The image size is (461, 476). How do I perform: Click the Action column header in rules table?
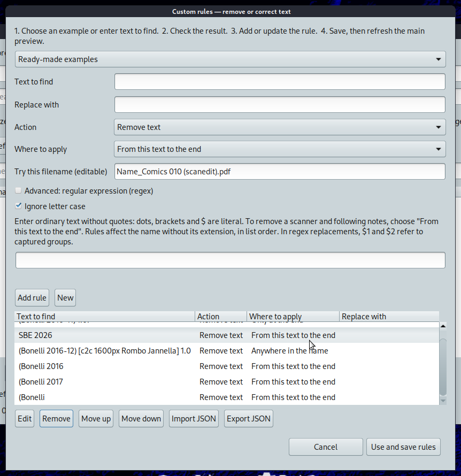[x=221, y=316]
